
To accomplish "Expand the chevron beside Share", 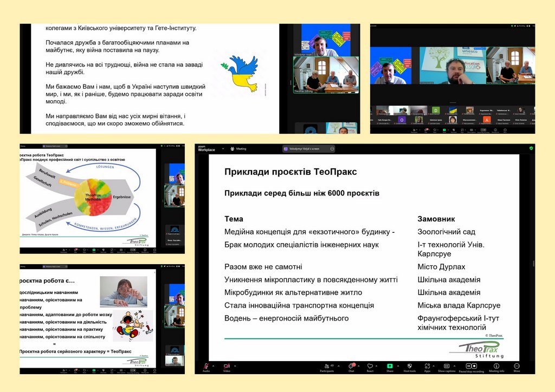I will coord(398,366).
